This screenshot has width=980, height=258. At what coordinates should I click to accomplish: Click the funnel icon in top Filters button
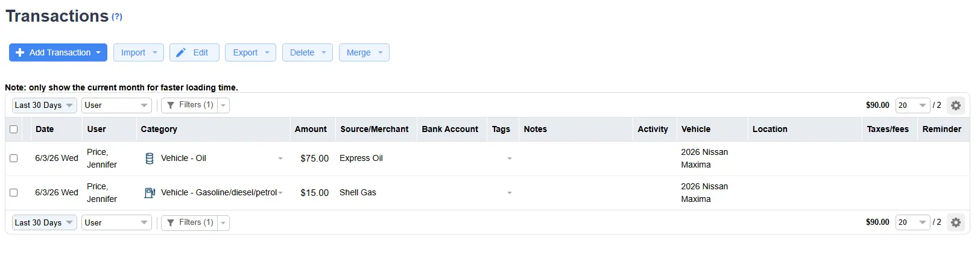point(171,105)
